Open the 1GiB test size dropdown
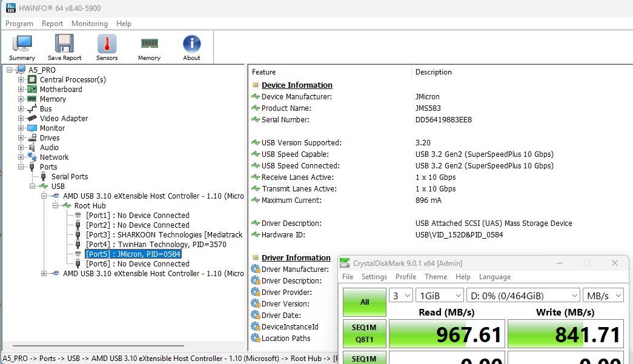Image resolution: width=633 pixels, height=364 pixels. pos(439,296)
